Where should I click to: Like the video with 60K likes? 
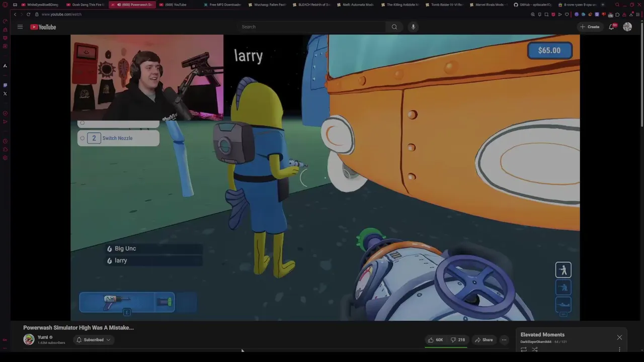[436, 340]
